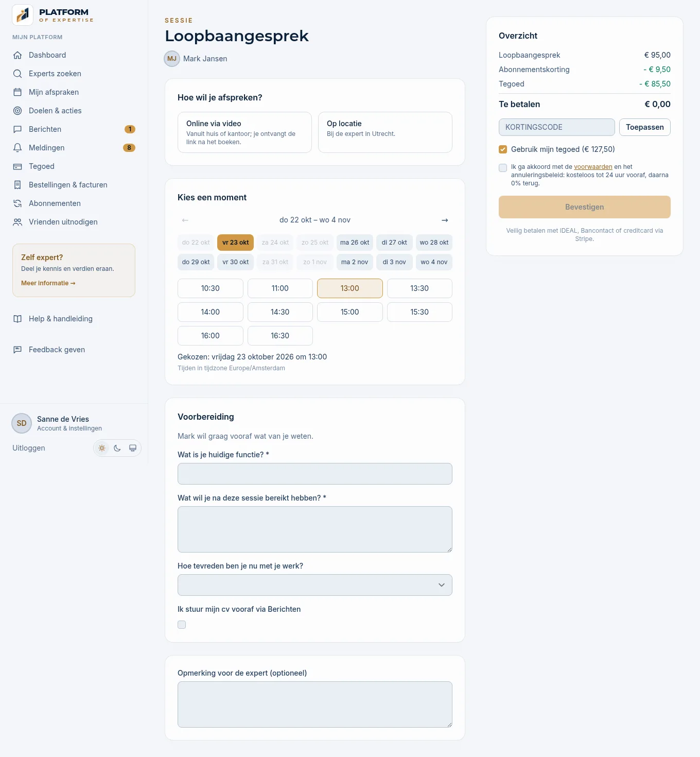Image resolution: width=700 pixels, height=757 pixels.
Task: Select the 10:30 time slot
Action: click(x=211, y=288)
